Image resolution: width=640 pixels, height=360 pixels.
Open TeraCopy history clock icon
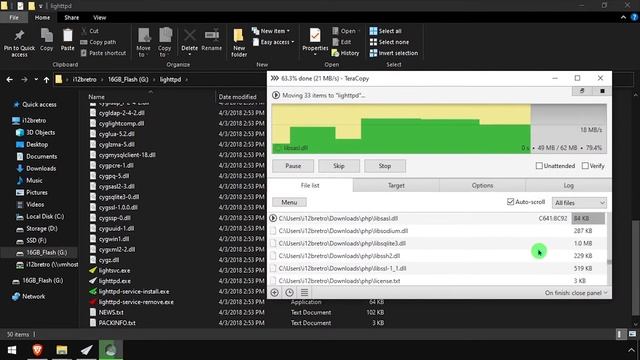289,293
